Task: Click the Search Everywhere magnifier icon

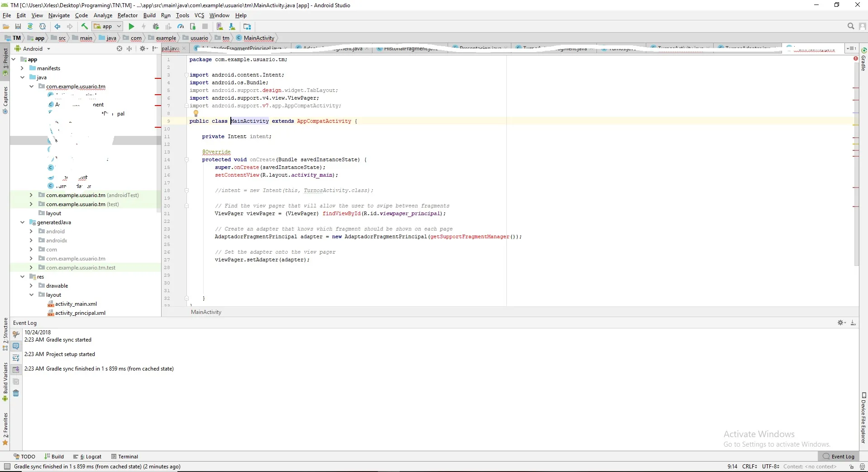Action: click(x=851, y=27)
